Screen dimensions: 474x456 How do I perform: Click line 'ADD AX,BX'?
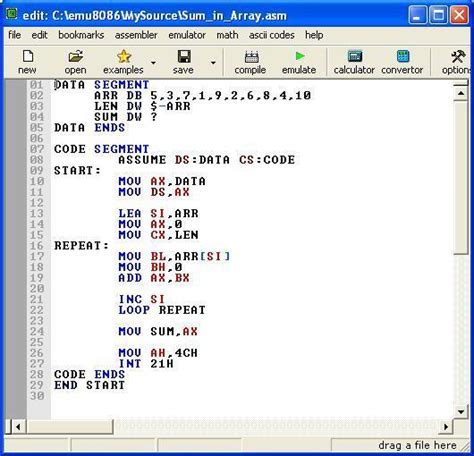154,278
